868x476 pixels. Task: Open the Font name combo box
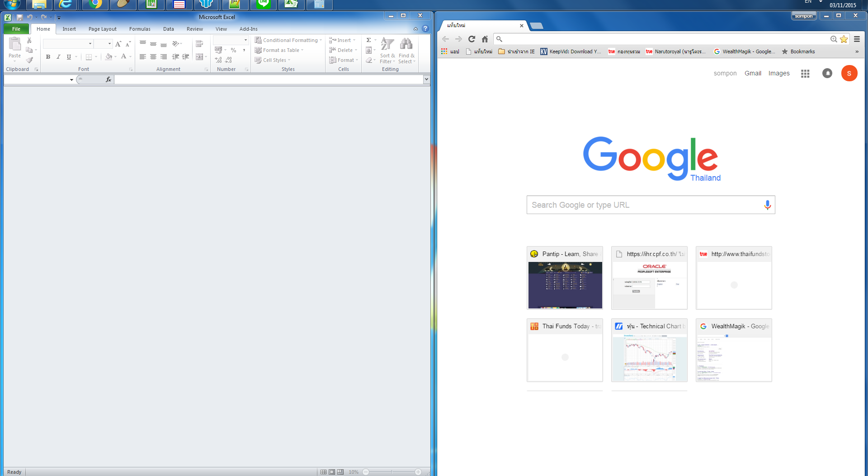68,44
